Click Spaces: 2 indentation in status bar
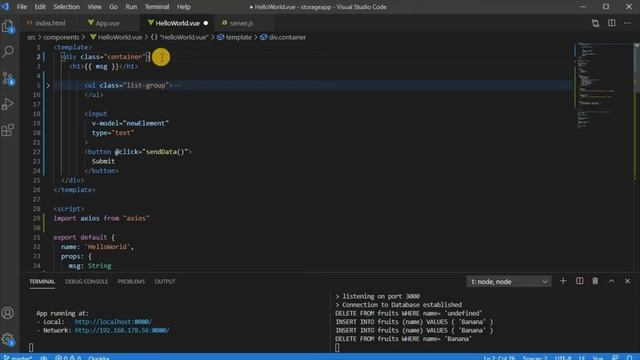The height and width of the screenshot is (360, 640). tap(535, 357)
